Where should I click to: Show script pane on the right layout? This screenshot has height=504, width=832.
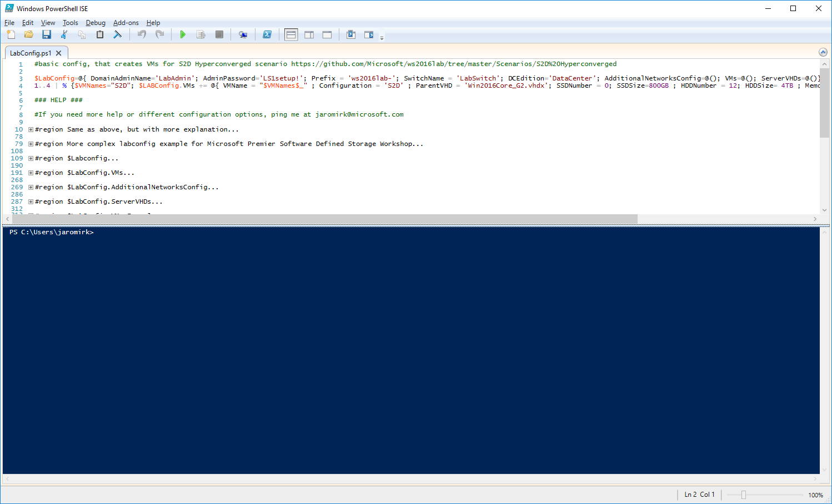[309, 34]
